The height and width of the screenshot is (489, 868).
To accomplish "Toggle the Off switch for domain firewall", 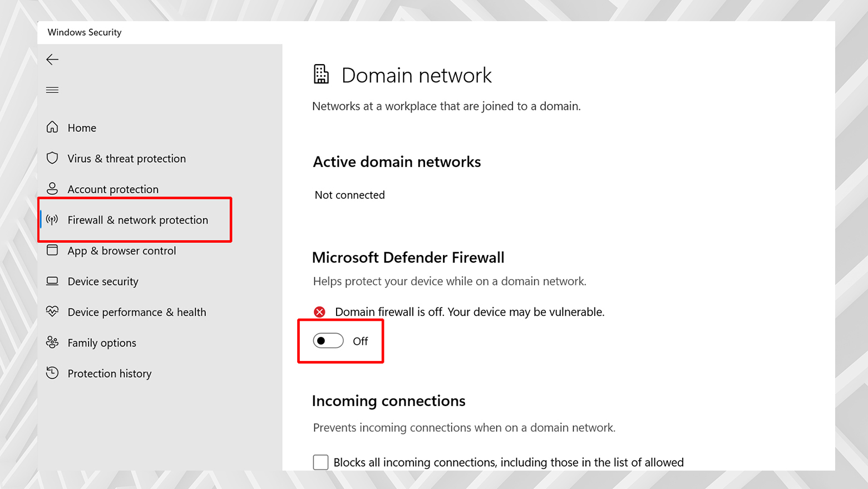I will click(x=328, y=341).
